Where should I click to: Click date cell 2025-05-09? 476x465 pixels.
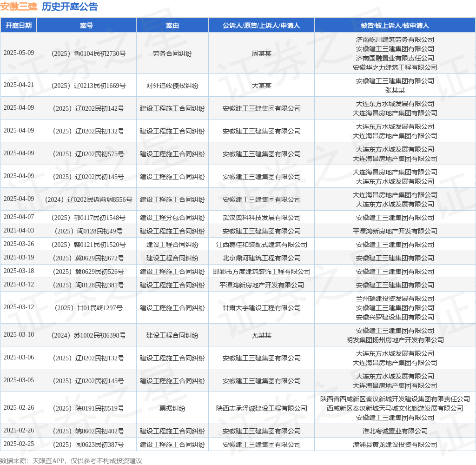(x=19, y=53)
